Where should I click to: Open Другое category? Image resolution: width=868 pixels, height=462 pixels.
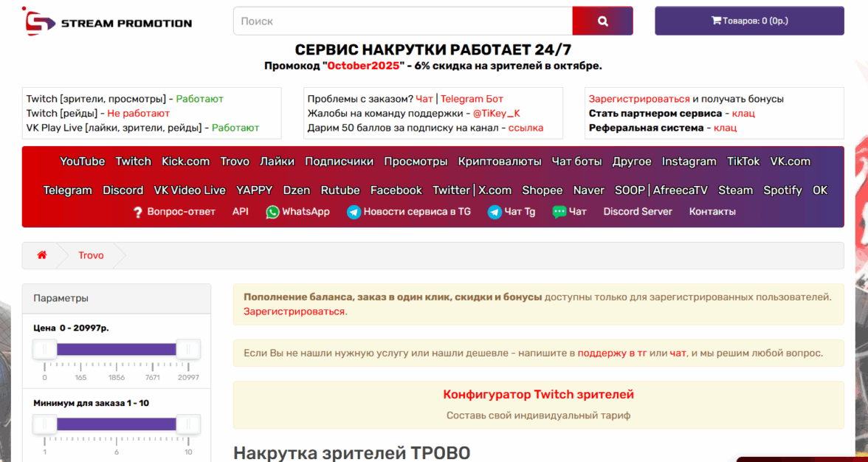click(632, 162)
